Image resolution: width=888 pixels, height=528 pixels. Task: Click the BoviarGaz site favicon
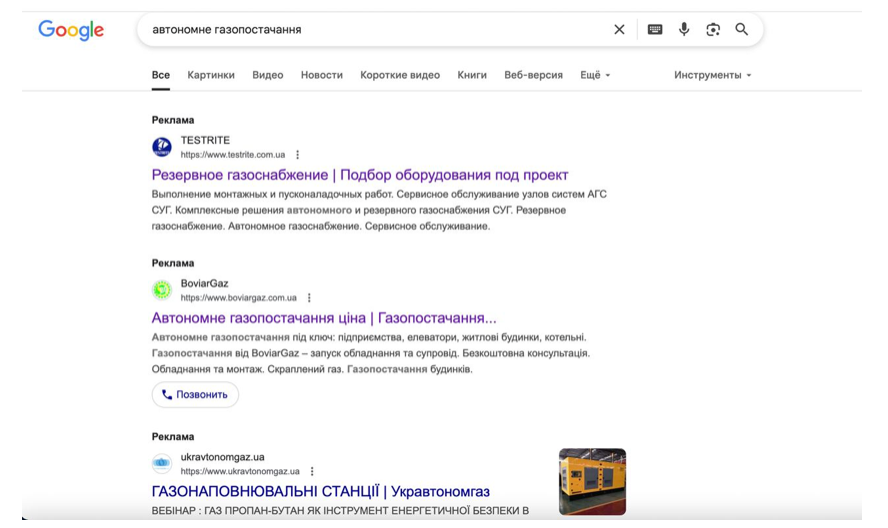click(162, 290)
